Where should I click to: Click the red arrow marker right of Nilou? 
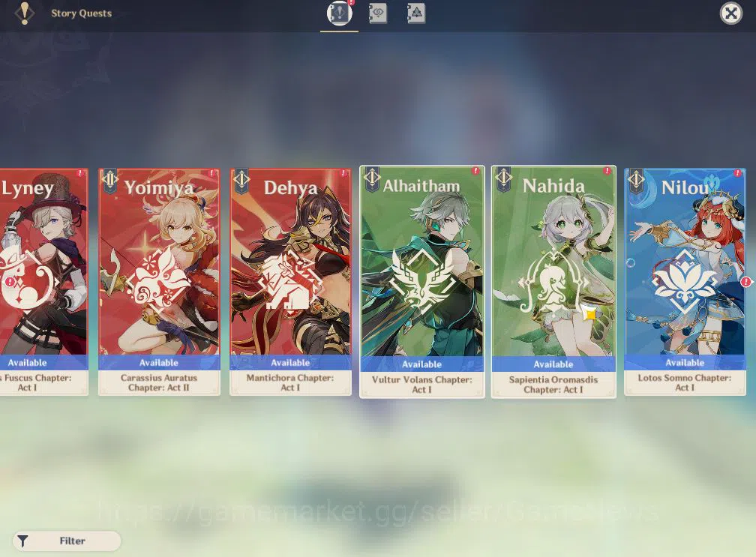click(x=747, y=281)
